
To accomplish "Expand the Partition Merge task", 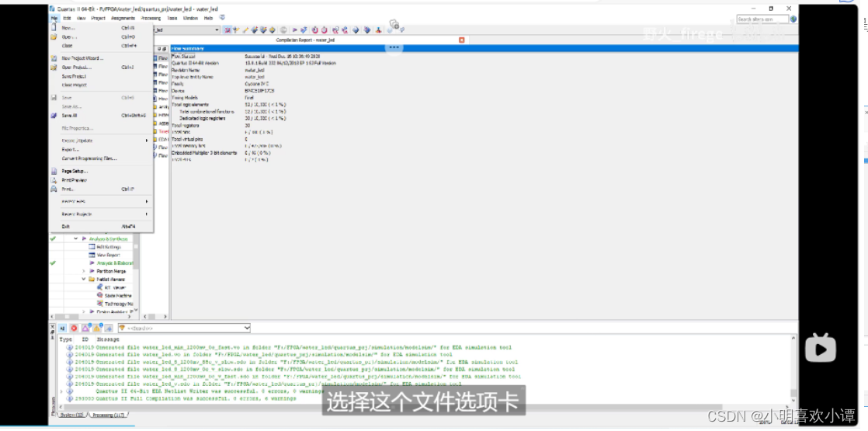I will point(84,272).
